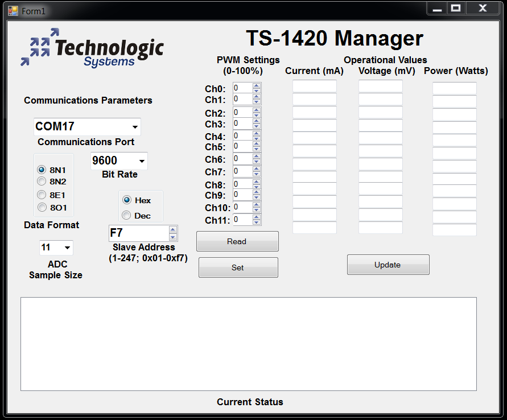Step down the Ch9 PWM value
This screenshot has height=420, width=507.
point(257,197)
